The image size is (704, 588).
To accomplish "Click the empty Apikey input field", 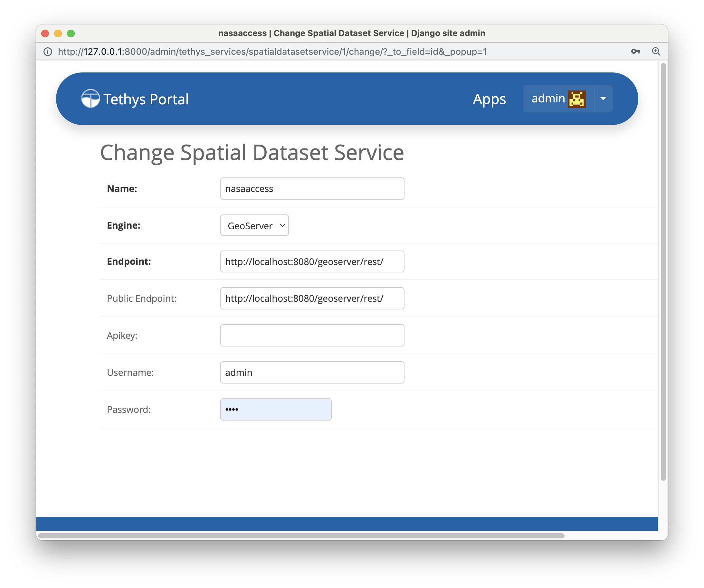I will click(312, 335).
